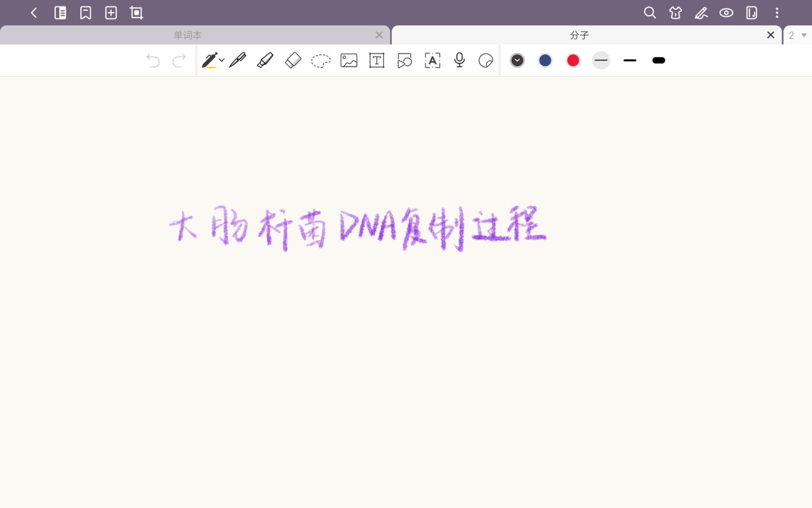
Task: Open the three-dot more menu
Action: click(x=777, y=13)
